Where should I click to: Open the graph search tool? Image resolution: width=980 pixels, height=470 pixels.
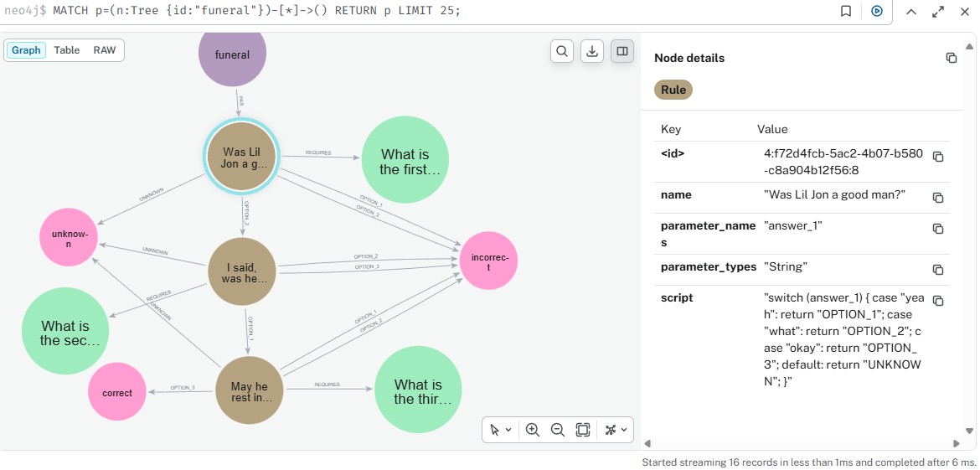pos(562,51)
